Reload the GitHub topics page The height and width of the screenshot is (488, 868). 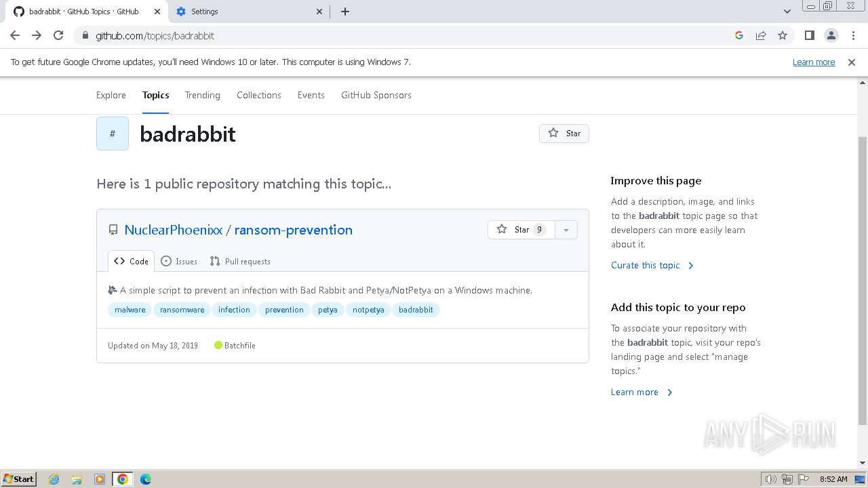[x=58, y=35]
